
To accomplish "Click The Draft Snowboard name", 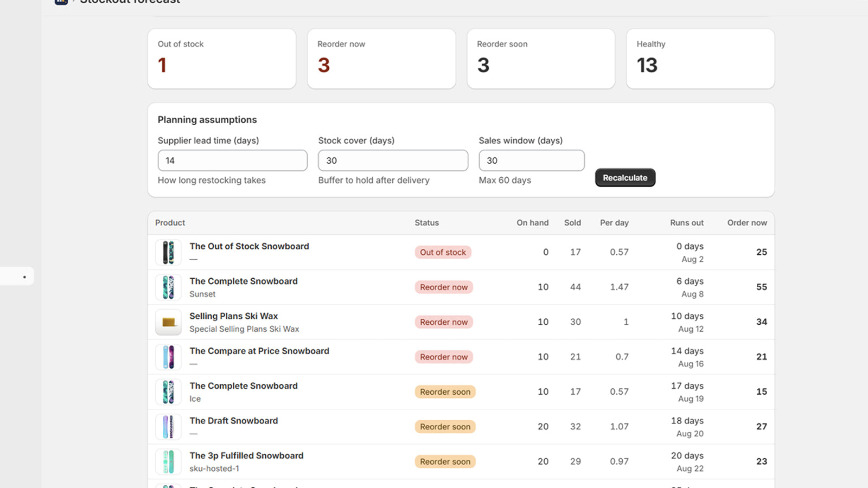I will pos(233,421).
